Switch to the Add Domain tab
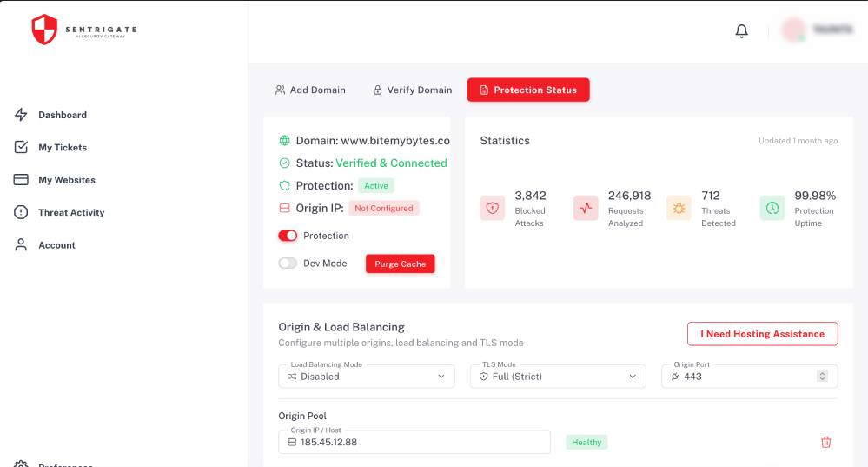Image resolution: width=868 pixels, height=467 pixels. [310, 90]
